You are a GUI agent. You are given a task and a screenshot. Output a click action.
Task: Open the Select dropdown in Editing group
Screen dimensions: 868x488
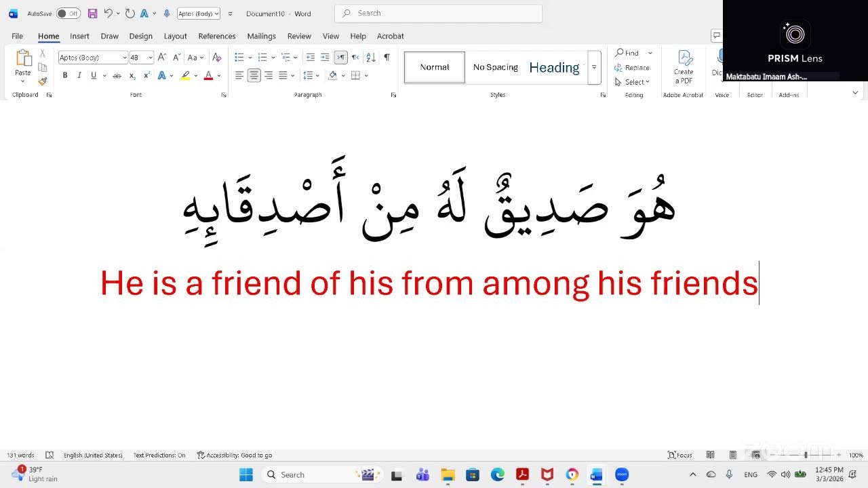tap(632, 82)
